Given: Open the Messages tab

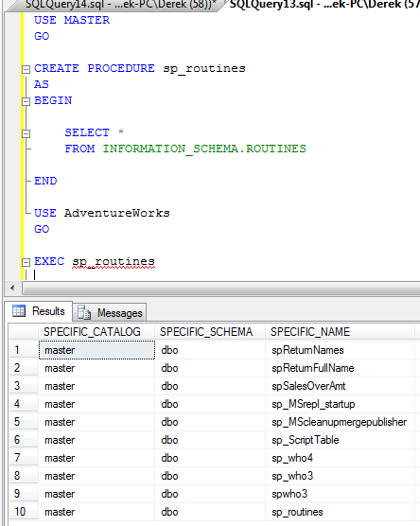Looking at the screenshot, I should pos(110,312).
